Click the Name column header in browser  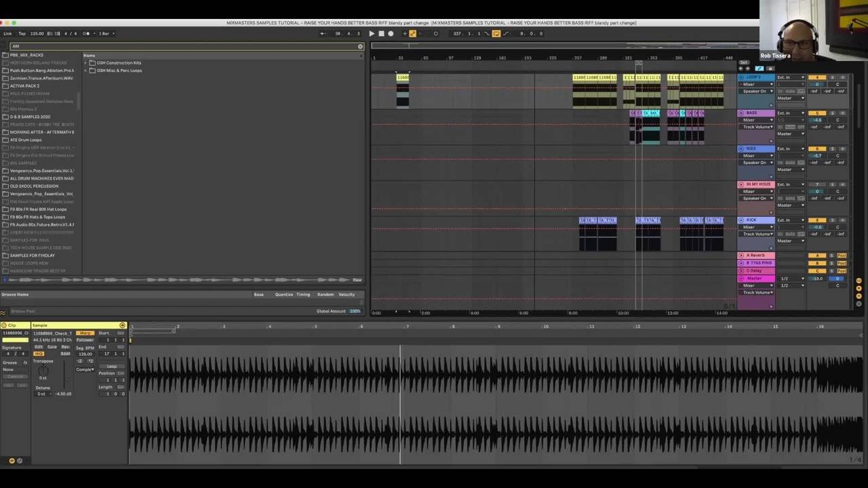tap(90, 55)
